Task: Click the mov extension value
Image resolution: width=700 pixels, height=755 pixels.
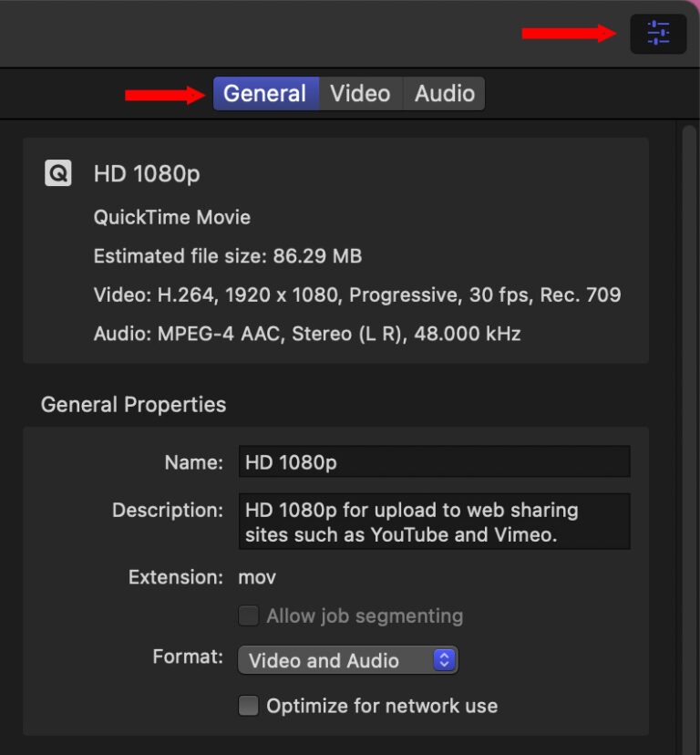Action: point(257,577)
